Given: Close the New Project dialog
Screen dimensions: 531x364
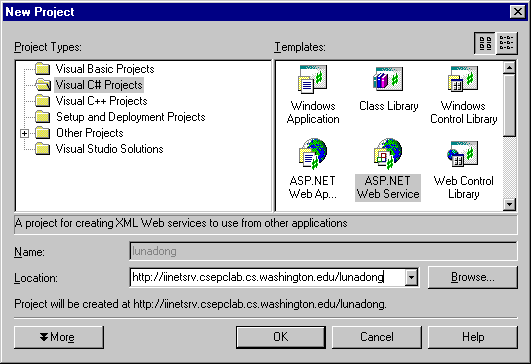Looking at the screenshot, I should (517, 12).
